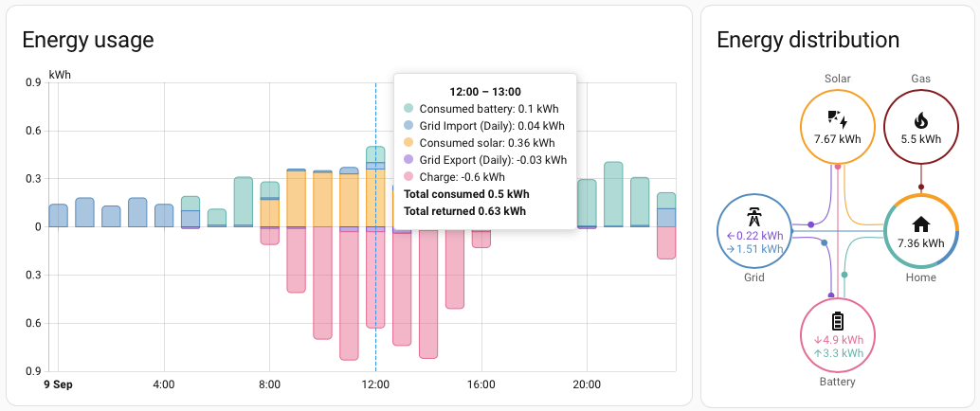This screenshot has height=411, width=980.
Task: Select the 5.5 kWh gas value
Action: [x=920, y=138]
